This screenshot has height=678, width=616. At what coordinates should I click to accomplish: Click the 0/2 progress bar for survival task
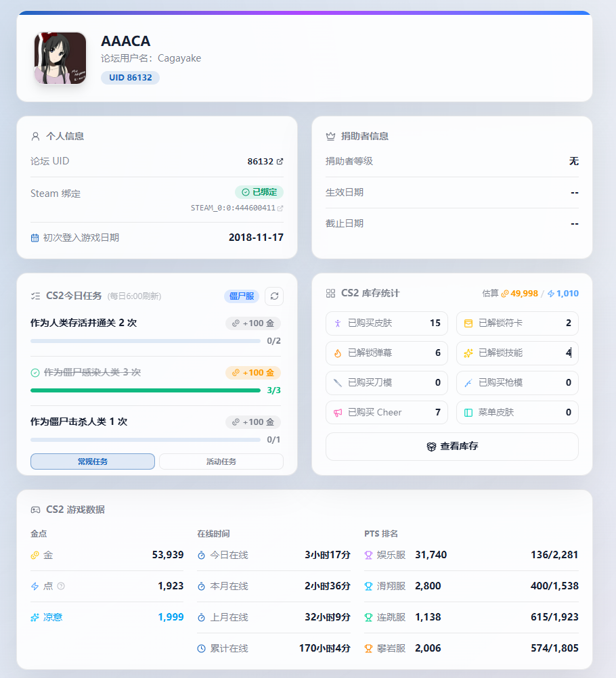pos(146,341)
